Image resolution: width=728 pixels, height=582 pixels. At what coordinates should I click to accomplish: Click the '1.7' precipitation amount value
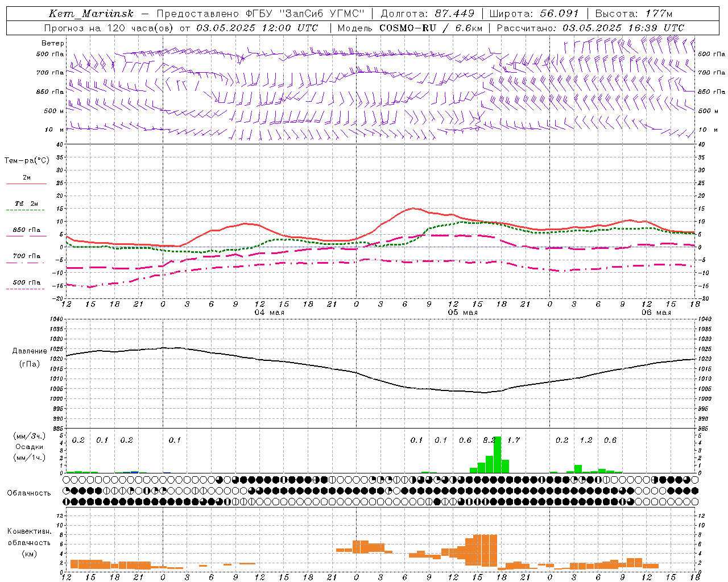[514, 440]
